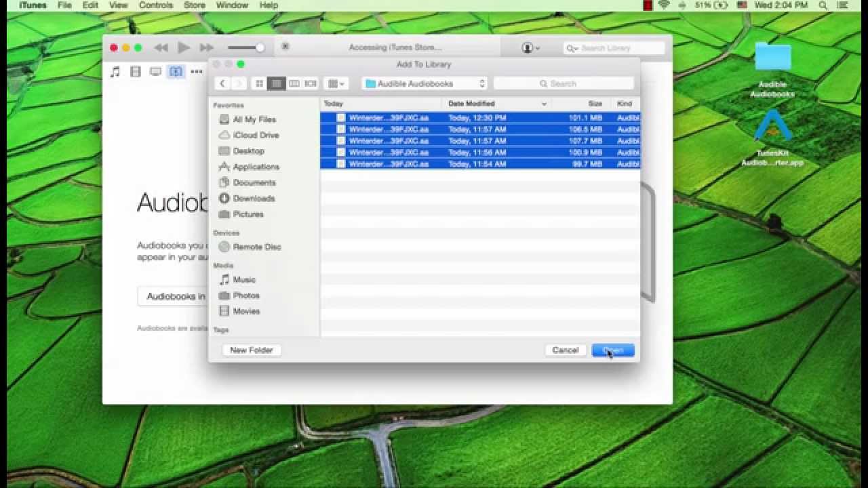Open the item arrangement dropdown
Screen dimensions: 868x488
click(x=336, y=83)
